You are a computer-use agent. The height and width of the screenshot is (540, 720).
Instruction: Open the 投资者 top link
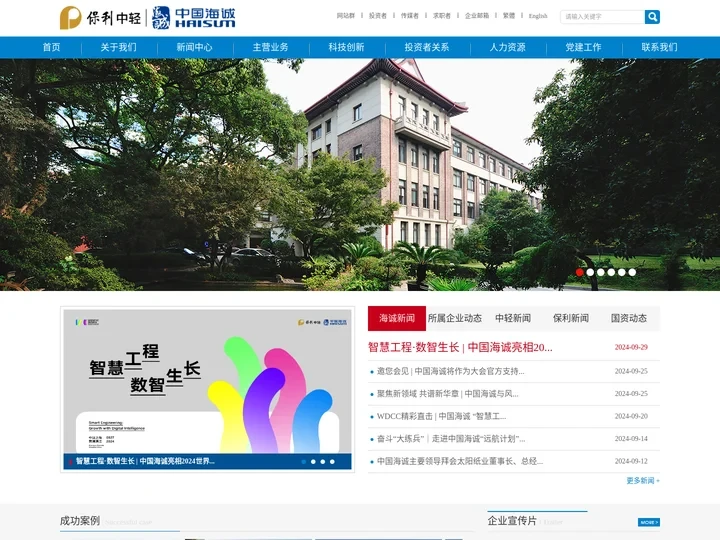(x=377, y=16)
